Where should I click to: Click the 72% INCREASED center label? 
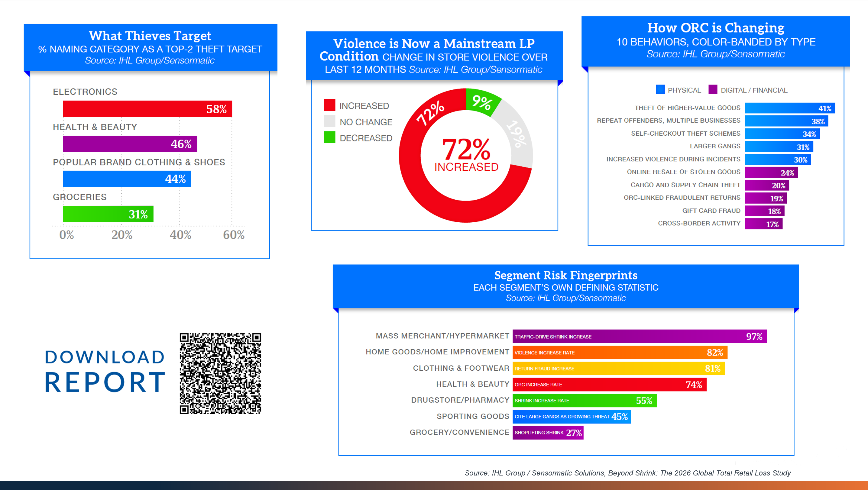coord(466,155)
